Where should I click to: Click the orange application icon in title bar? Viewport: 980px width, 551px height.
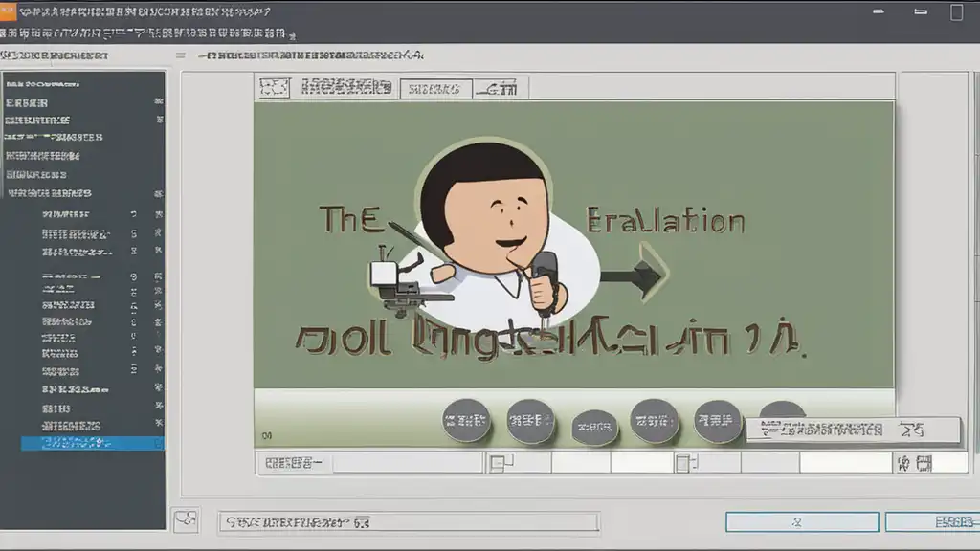pyautogui.click(x=8, y=11)
